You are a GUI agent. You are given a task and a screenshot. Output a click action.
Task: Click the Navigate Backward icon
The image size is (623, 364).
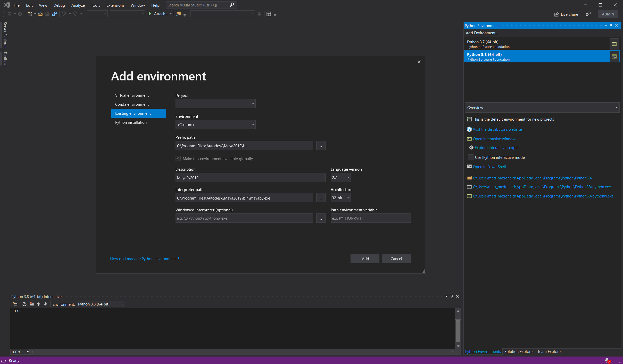pyautogui.click(x=9, y=14)
